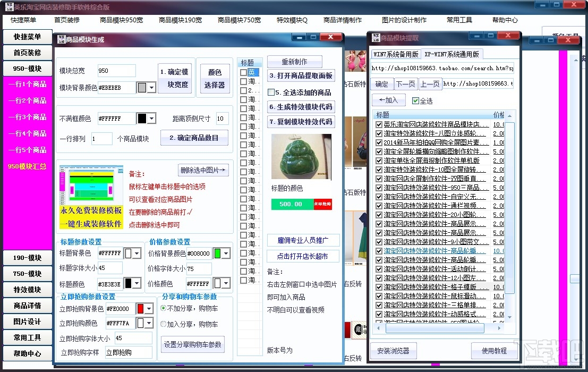Toggle the 全选 checkbox
The width and height of the screenshot is (588, 372).
(x=415, y=100)
